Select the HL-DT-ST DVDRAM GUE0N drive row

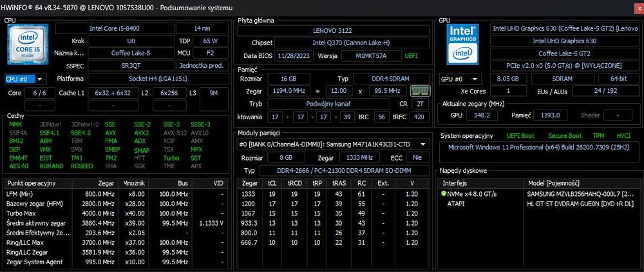539,204
